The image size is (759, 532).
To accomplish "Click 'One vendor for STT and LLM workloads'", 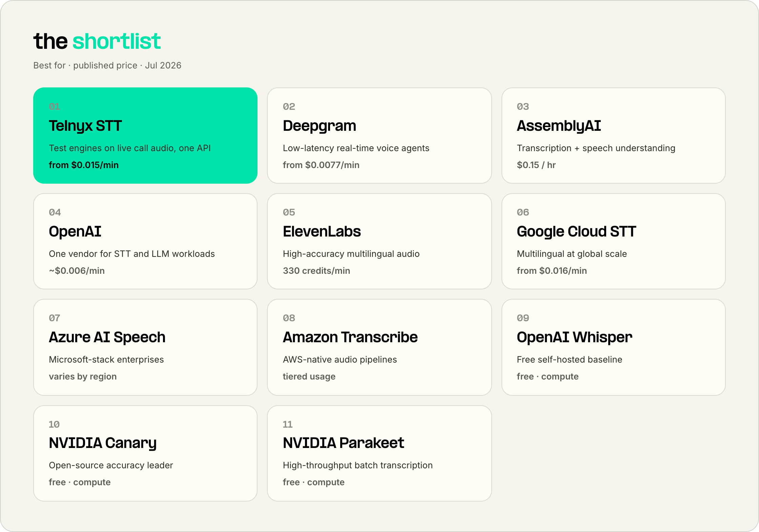I will (132, 254).
